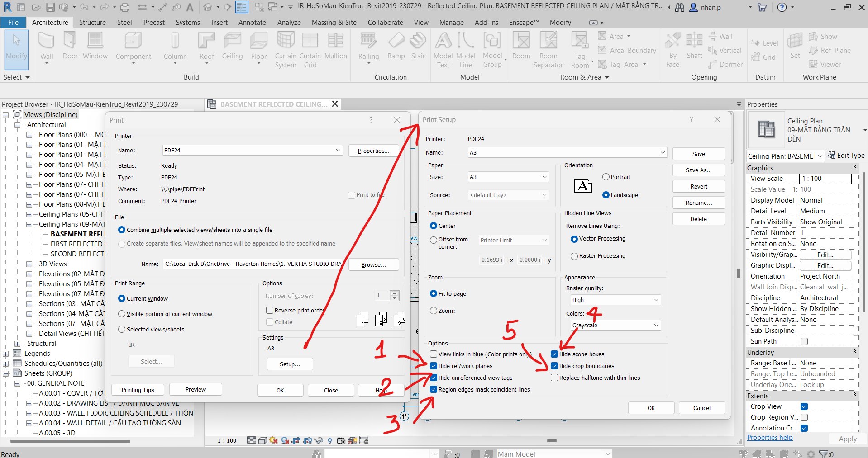Click the Save As... button

pos(698,170)
